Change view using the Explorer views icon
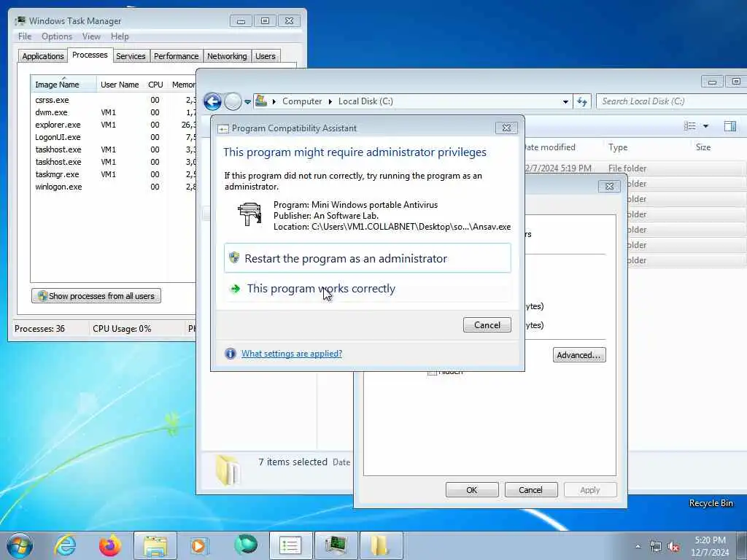The width and height of the screenshot is (747, 560). coord(689,125)
